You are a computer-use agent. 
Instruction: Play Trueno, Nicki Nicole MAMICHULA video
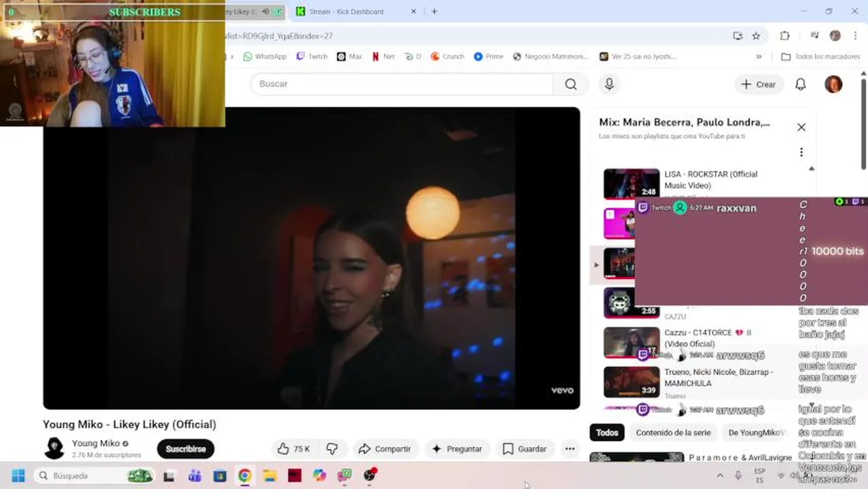(700, 382)
